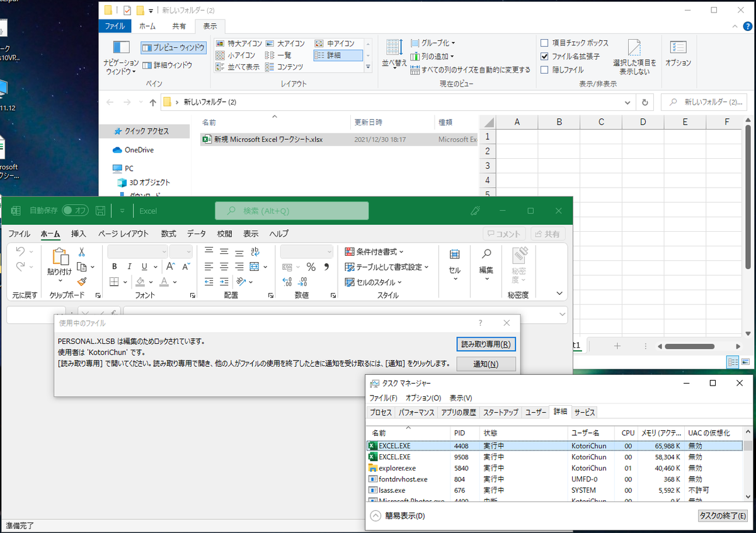Screen dimensions: 756x533
Task: Click the increase decimal icon
Action: pos(287,282)
